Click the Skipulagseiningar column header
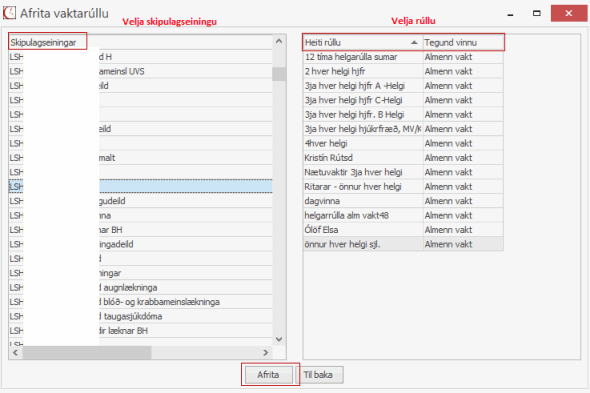This screenshot has height=393, width=590. pyautogui.click(x=43, y=43)
